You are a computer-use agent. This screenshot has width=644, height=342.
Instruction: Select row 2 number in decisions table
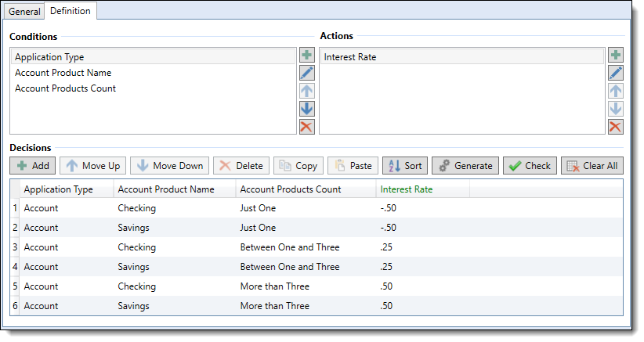click(15, 228)
